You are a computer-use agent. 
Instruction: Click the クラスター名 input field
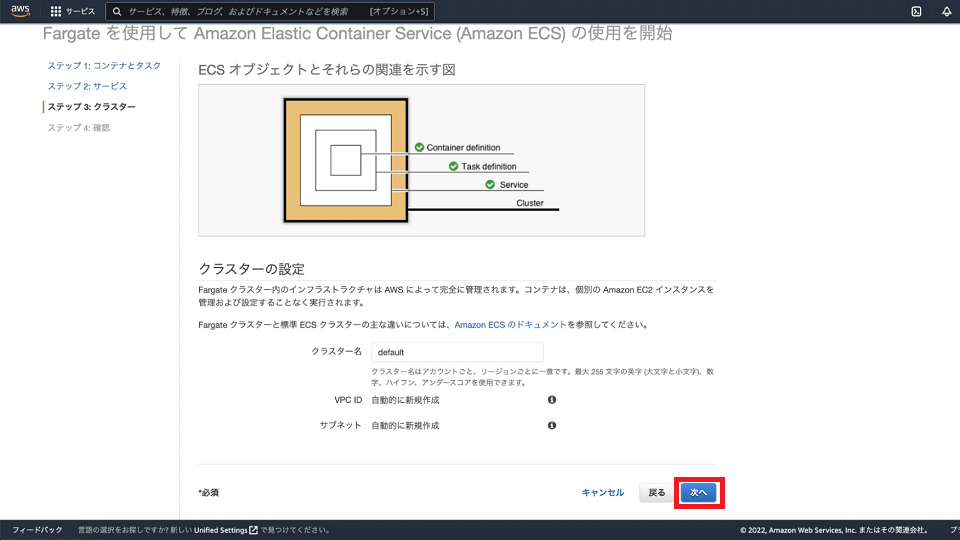[457, 352]
